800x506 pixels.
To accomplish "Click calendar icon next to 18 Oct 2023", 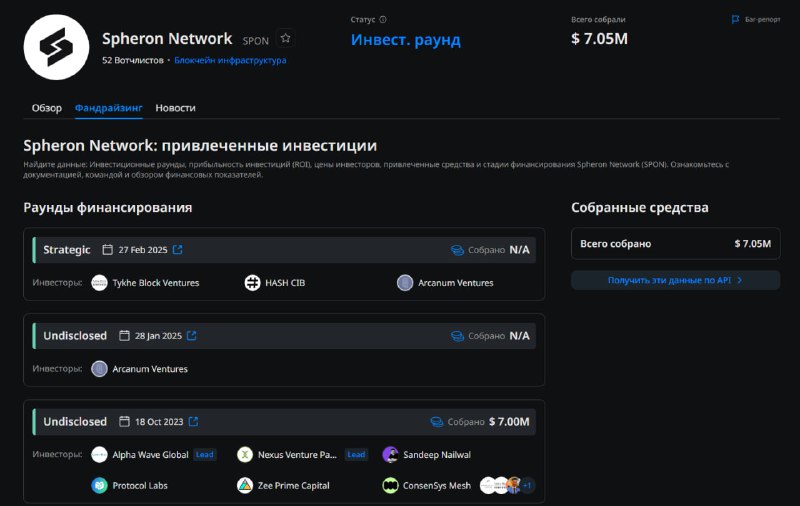I will point(124,421).
